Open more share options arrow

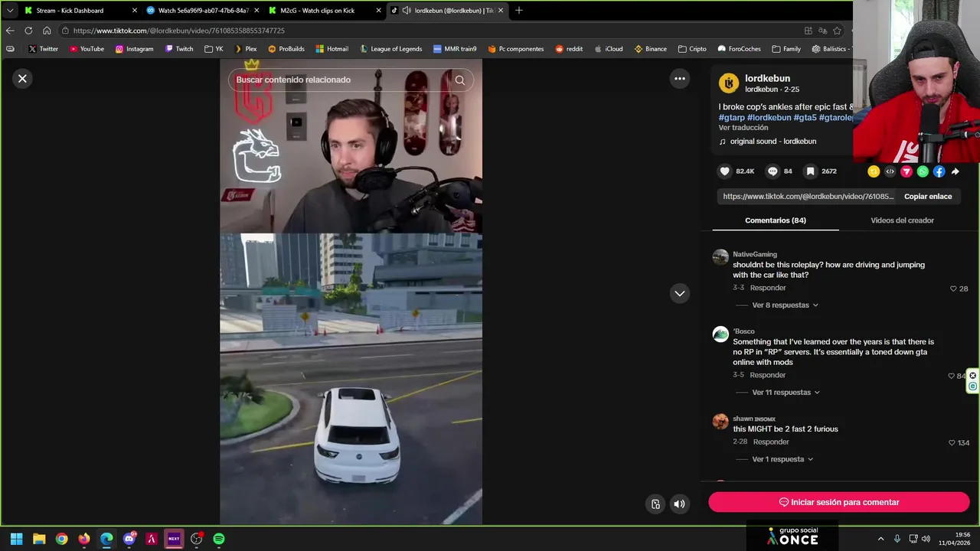pyautogui.click(x=955, y=171)
